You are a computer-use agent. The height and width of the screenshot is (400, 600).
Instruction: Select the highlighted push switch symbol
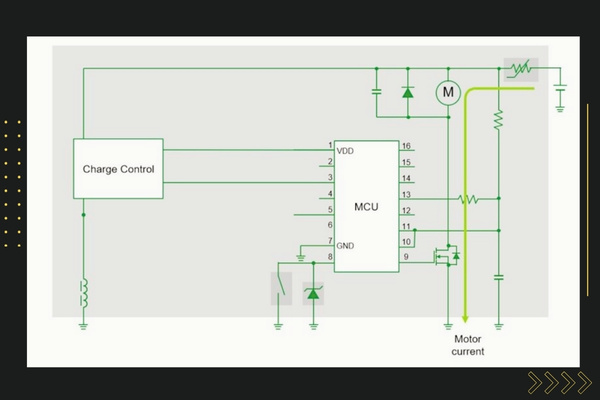tap(281, 288)
